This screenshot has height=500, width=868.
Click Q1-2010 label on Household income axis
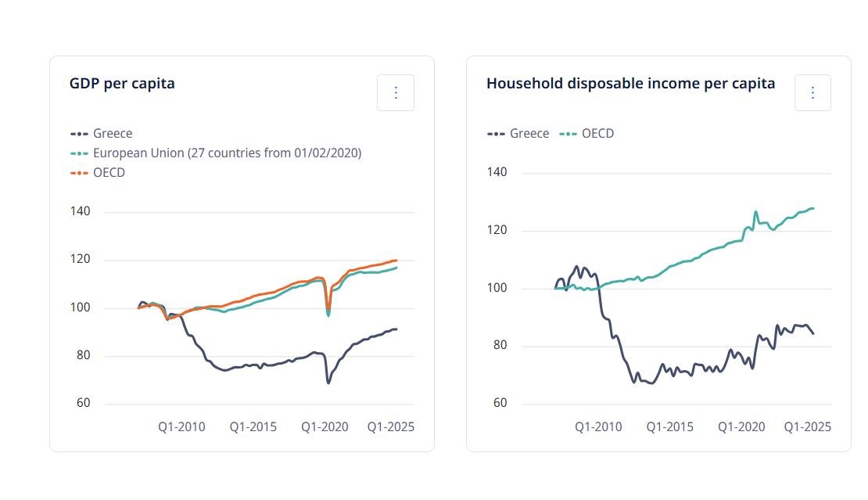coord(598,427)
